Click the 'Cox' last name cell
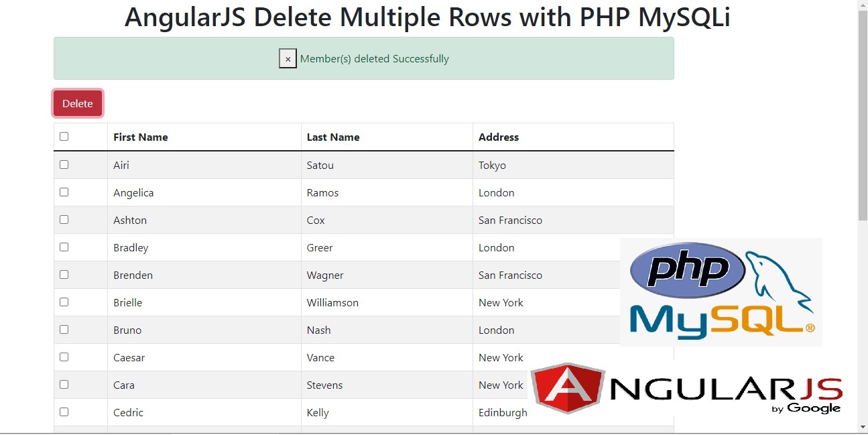Screen dimensions: 868x435 click(387, 220)
